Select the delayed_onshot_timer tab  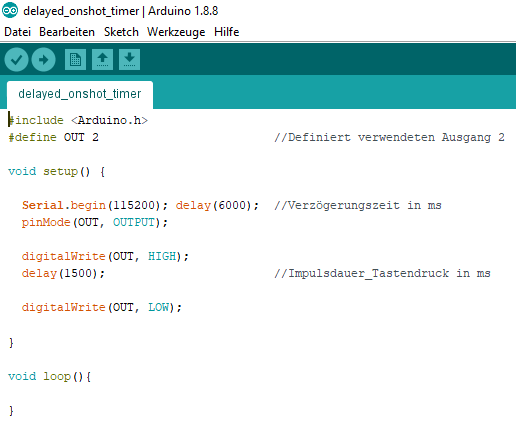click(80, 94)
